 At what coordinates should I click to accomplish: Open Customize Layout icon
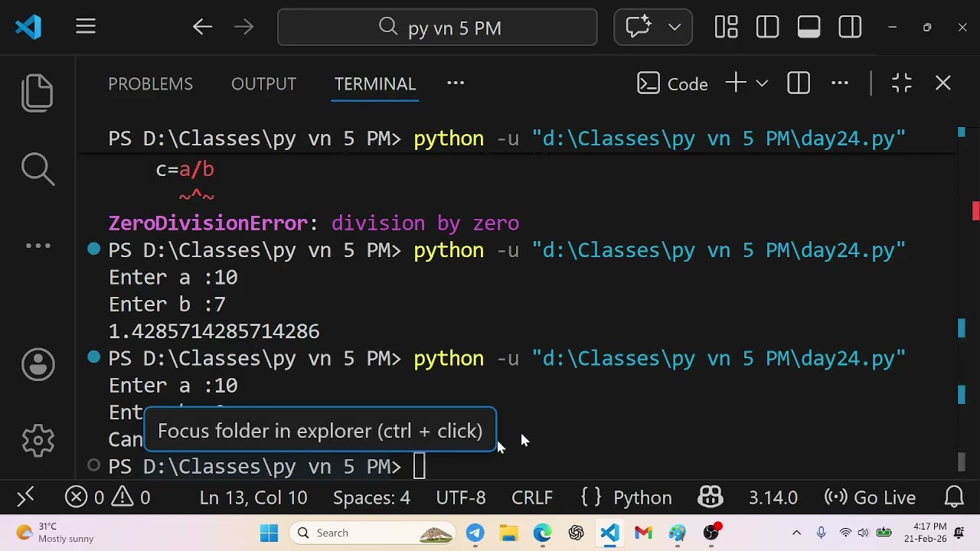coord(726,28)
